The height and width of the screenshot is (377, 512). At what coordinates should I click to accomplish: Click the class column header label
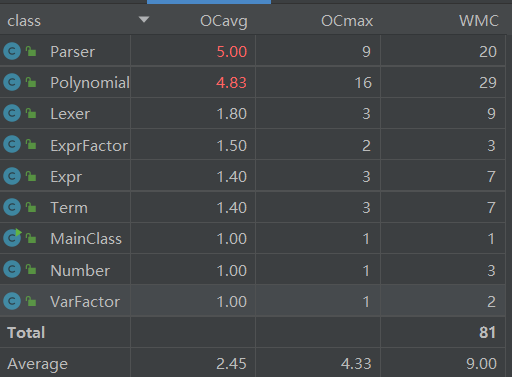(24, 21)
